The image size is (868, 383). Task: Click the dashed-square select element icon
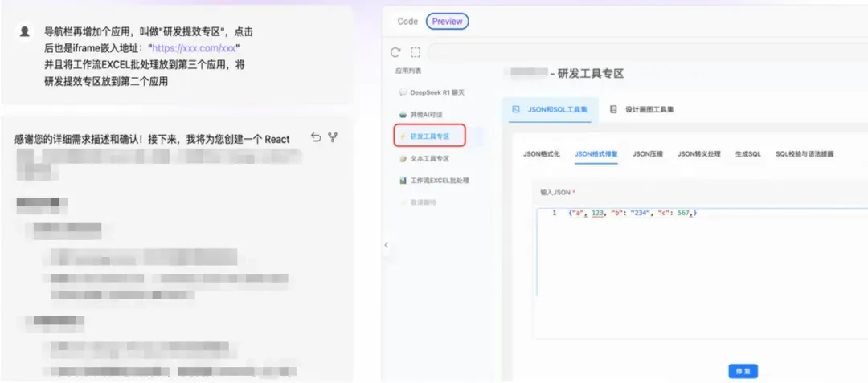click(x=416, y=52)
